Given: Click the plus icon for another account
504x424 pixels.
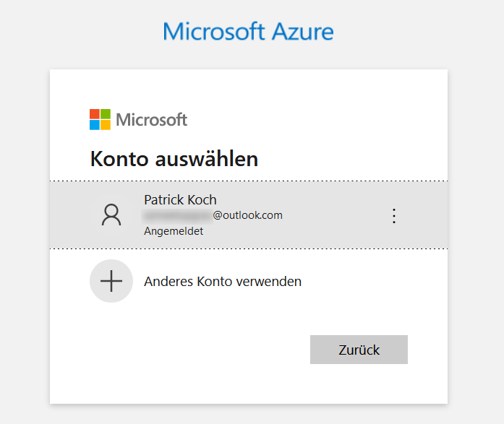Looking at the screenshot, I should pos(111,281).
